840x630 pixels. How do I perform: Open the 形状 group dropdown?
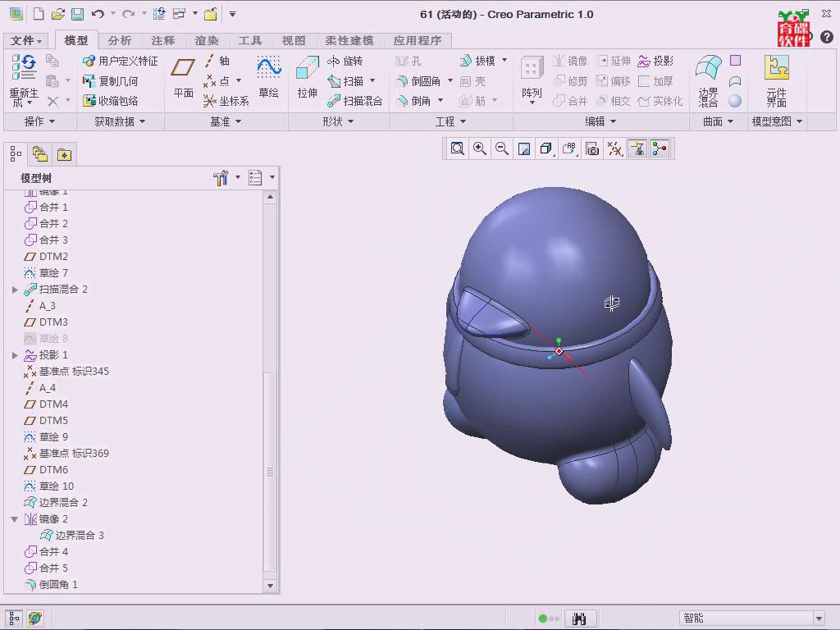tap(338, 121)
